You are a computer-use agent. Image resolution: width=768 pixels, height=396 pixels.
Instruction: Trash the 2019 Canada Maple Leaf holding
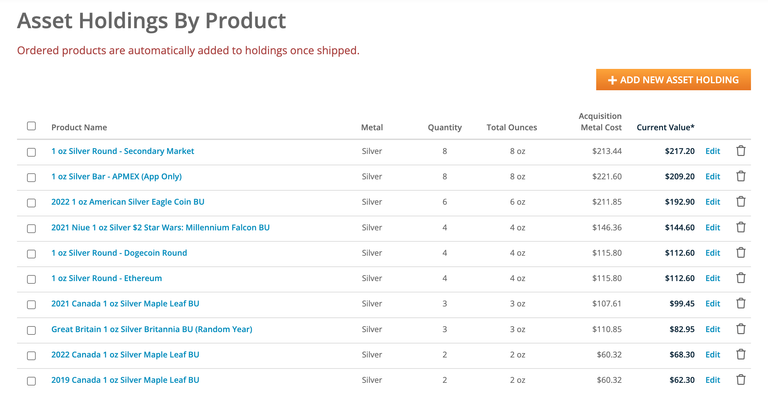741,380
